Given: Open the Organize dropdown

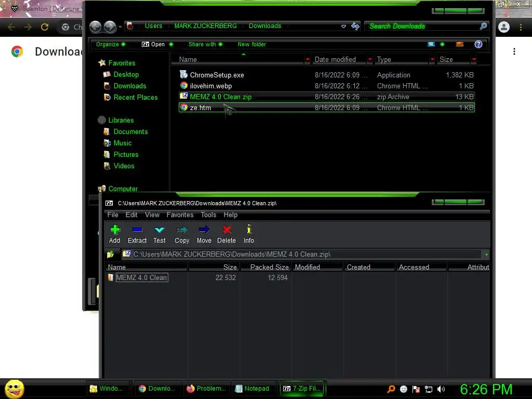Looking at the screenshot, I should tap(111, 44).
